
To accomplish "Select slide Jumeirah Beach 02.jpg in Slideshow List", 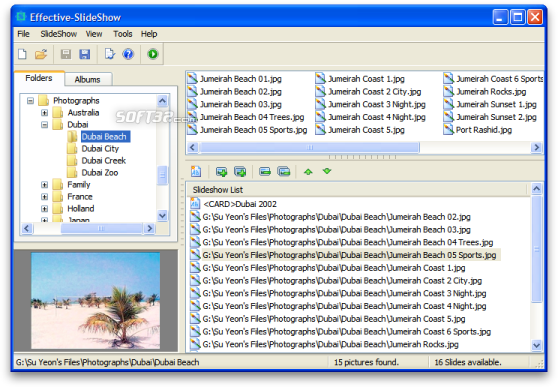I will (336, 217).
